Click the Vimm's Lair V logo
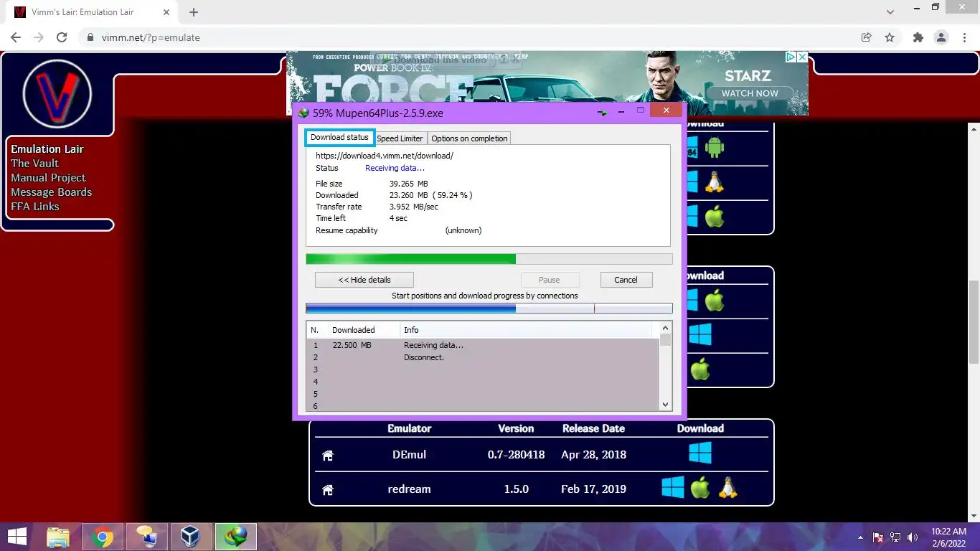This screenshot has width=980, height=551. (x=57, y=93)
